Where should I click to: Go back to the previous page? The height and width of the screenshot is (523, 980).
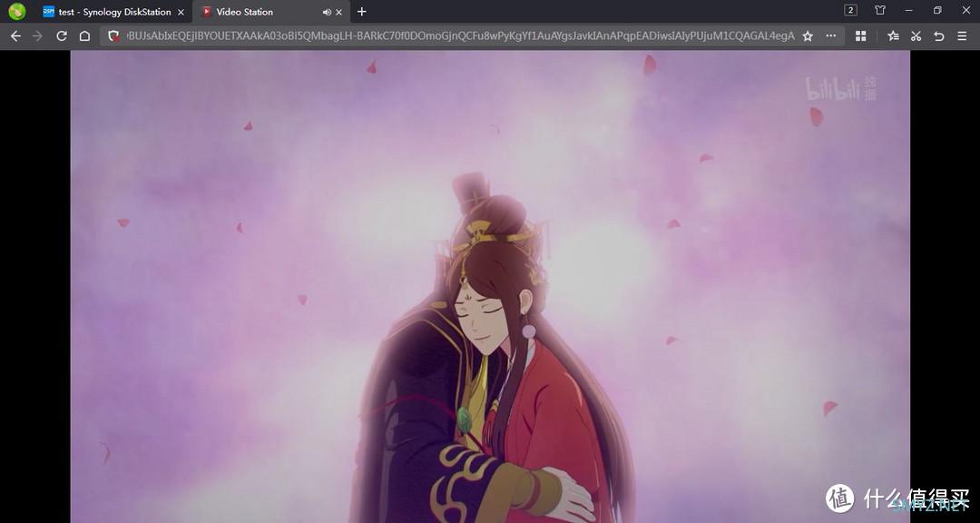tap(15, 36)
